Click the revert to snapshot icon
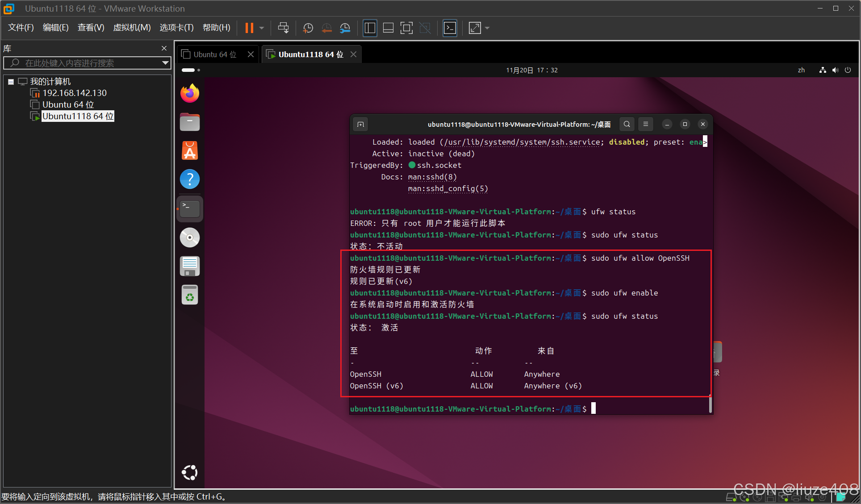This screenshot has height=504, width=861. click(326, 28)
